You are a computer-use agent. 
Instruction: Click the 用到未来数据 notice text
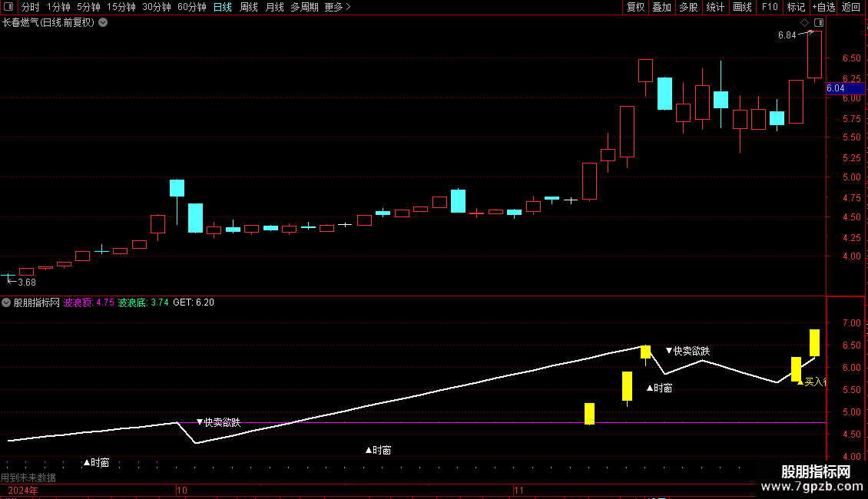(28, 478)
